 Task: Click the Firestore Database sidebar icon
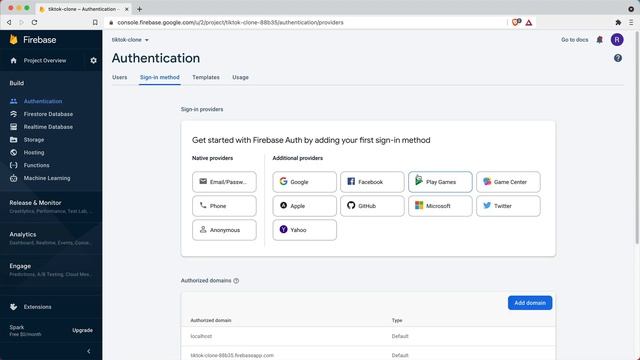pyautogui.click(x=13, y=114)
